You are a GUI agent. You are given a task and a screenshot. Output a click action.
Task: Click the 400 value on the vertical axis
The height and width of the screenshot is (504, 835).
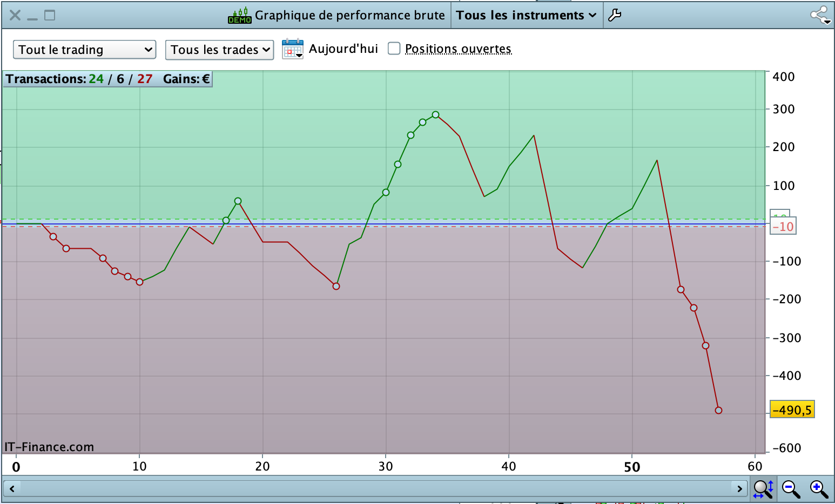pyautogui.click(x=783, y=77)
